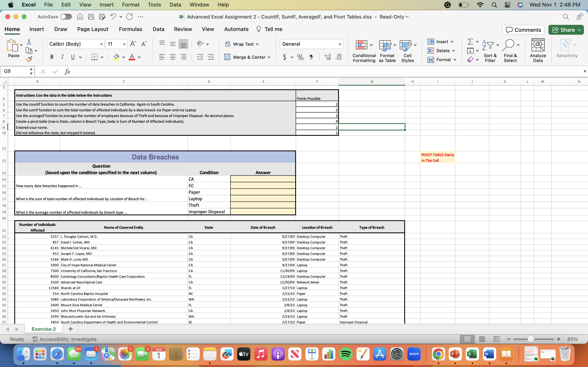Apply percent number style
Screen dimensions: 588x367
coord(300,57)
